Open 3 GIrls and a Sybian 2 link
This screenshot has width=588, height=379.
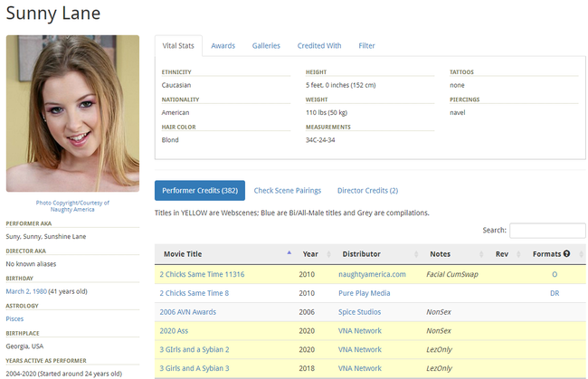click(194, 349)
